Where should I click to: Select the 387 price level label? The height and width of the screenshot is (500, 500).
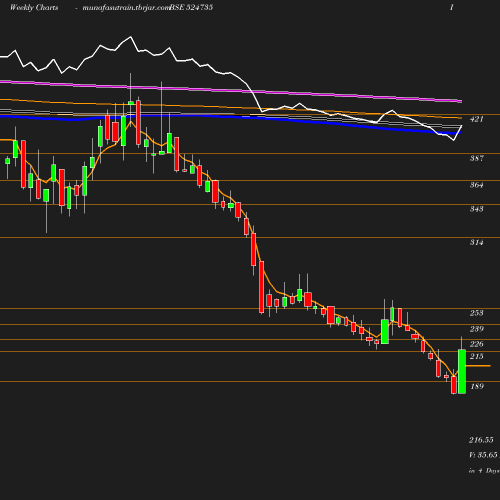coord(477,158)
